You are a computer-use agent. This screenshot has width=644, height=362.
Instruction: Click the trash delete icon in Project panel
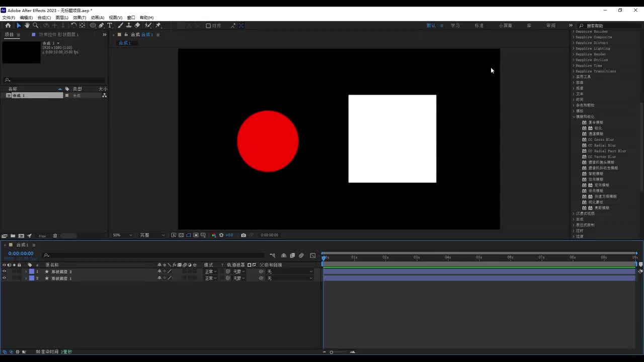coord(55,236)
